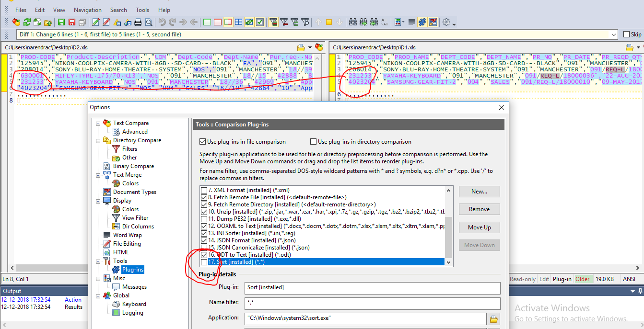Image resolution: width=644 pixels, height=329 pixels.
Task: Click the lines word wrap toolbar icon
Action: pyautogui.click(x=412, y=22)
